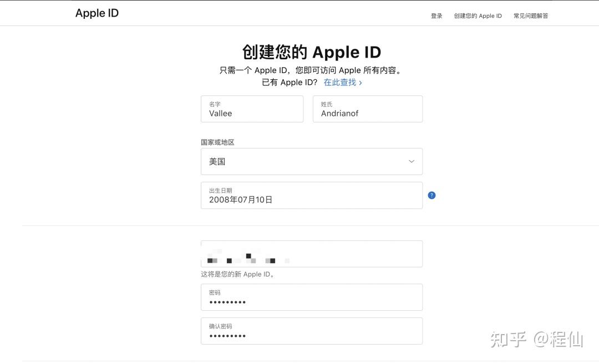The width and height of the screenshot is (599, 364).
Task: Click the Apple ID logo at top left
Action: 97,13
